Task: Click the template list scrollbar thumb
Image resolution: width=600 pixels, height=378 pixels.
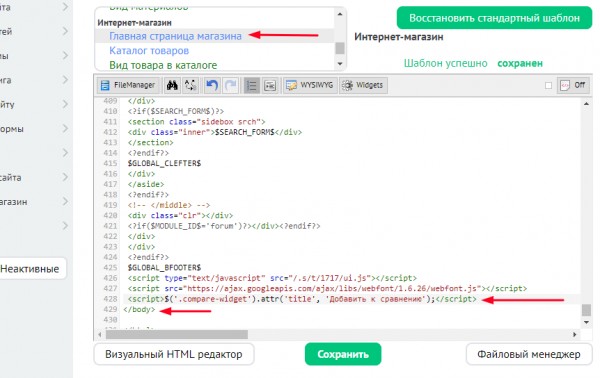Action: tap(340, 48)
